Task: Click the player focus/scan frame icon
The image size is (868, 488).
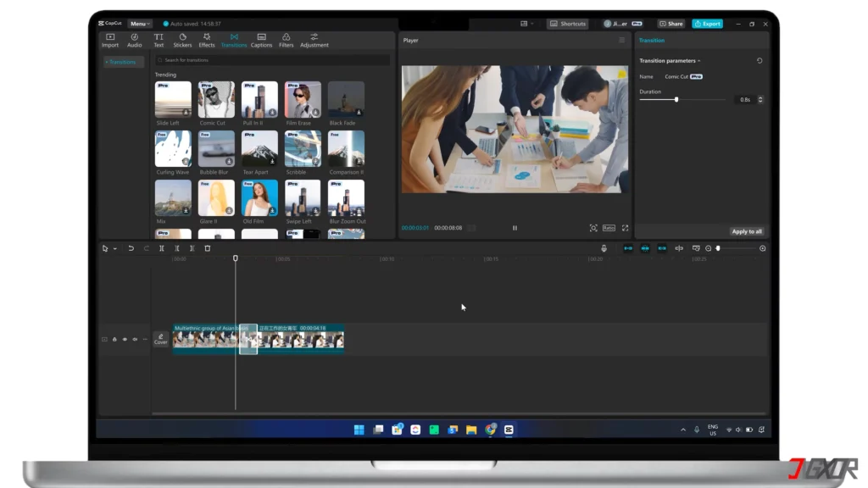Action: tap(593, 228)
